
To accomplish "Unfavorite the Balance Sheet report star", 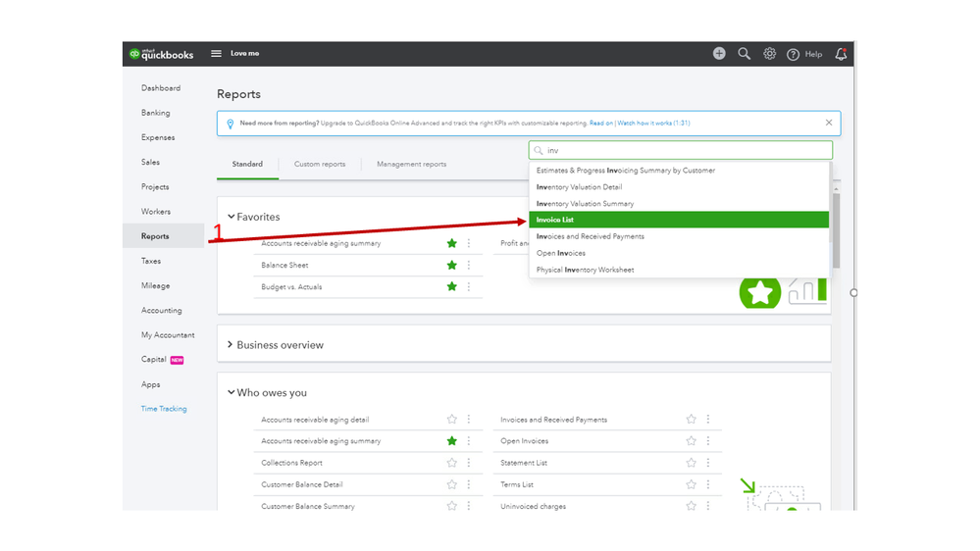I will 452,266.
